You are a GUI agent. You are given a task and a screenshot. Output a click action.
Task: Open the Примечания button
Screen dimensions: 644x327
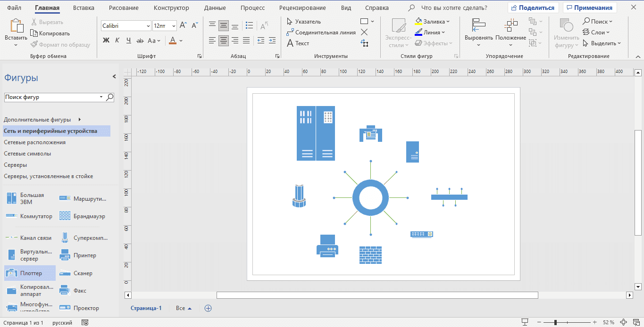click(590, 8)
